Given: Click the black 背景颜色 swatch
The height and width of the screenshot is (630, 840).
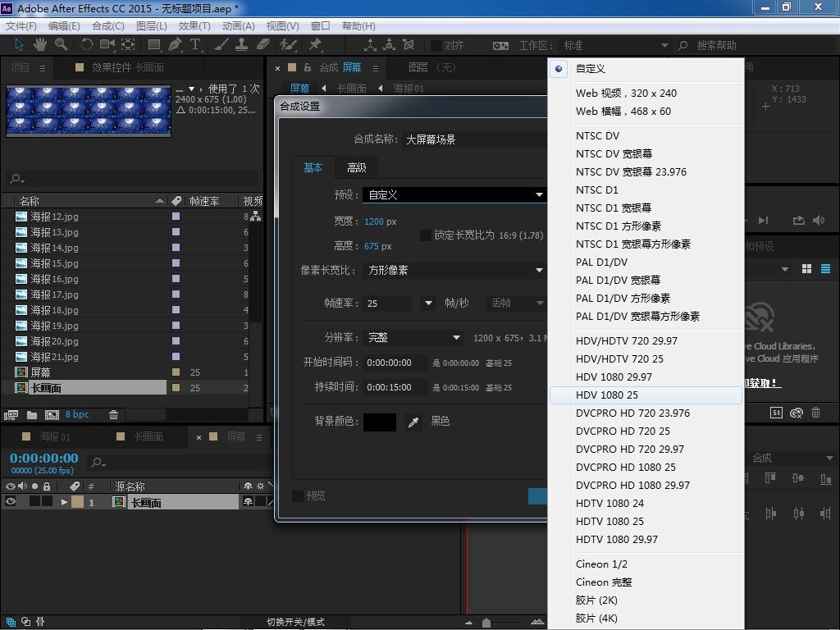Looking at the screenshot, I should pos(380,422).
